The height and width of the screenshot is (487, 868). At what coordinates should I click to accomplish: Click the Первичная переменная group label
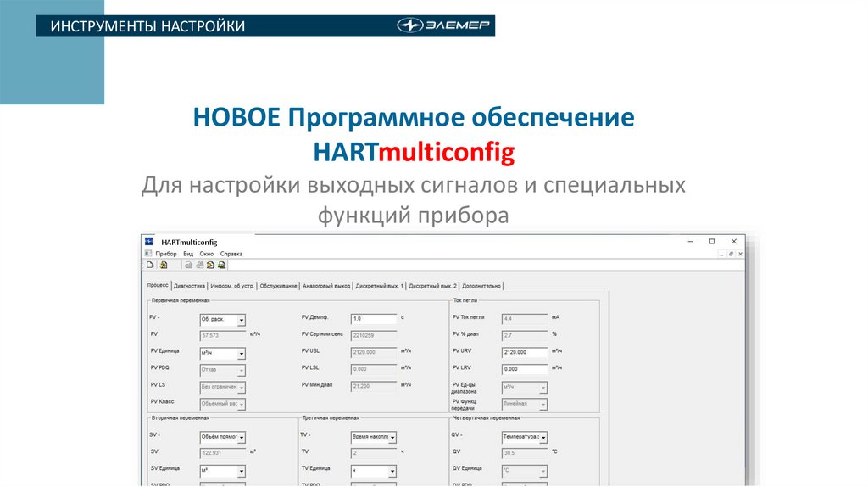pyautogui.click(x=181, y=300)
